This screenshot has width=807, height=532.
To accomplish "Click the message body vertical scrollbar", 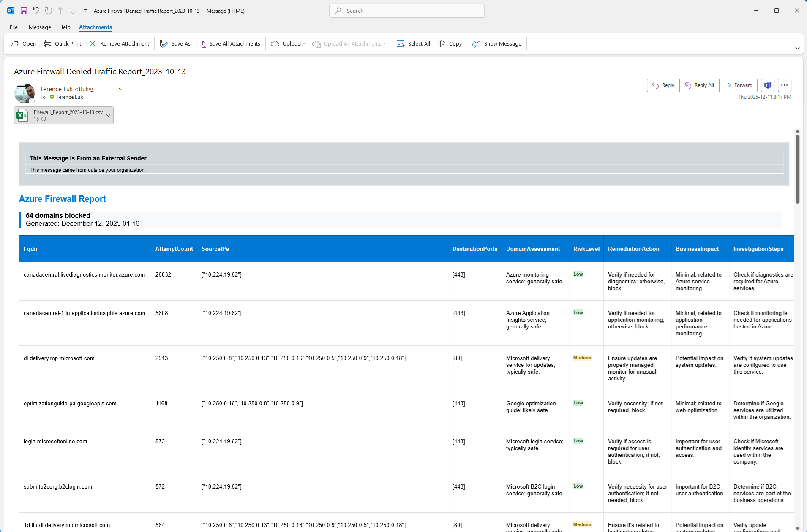I will 797,169.
